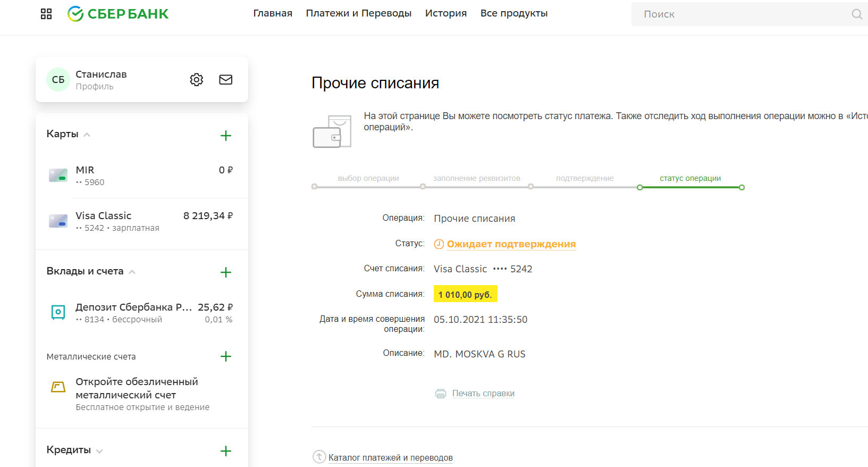Click the printer icon

441,394
